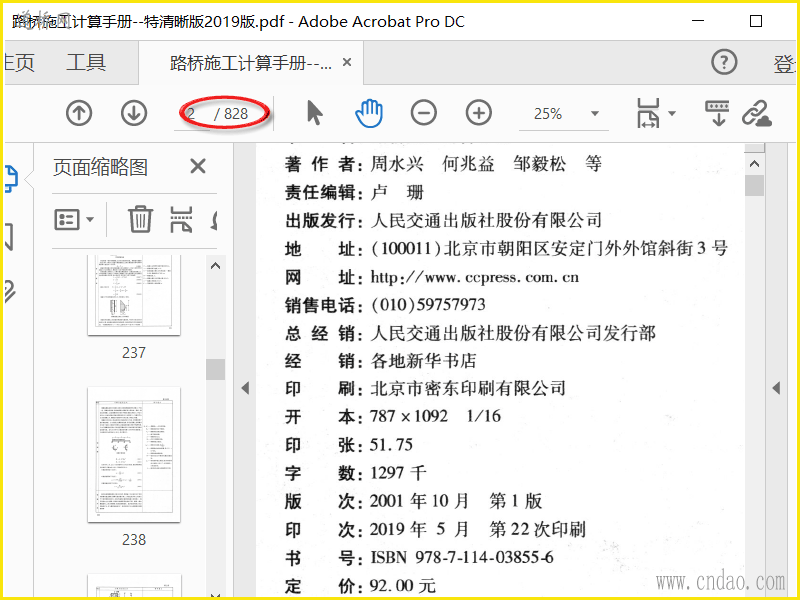This screenshot has height=600, width=800.
Task: Open the attachments paperclip sidebar icon
Action: click(10, 291)
